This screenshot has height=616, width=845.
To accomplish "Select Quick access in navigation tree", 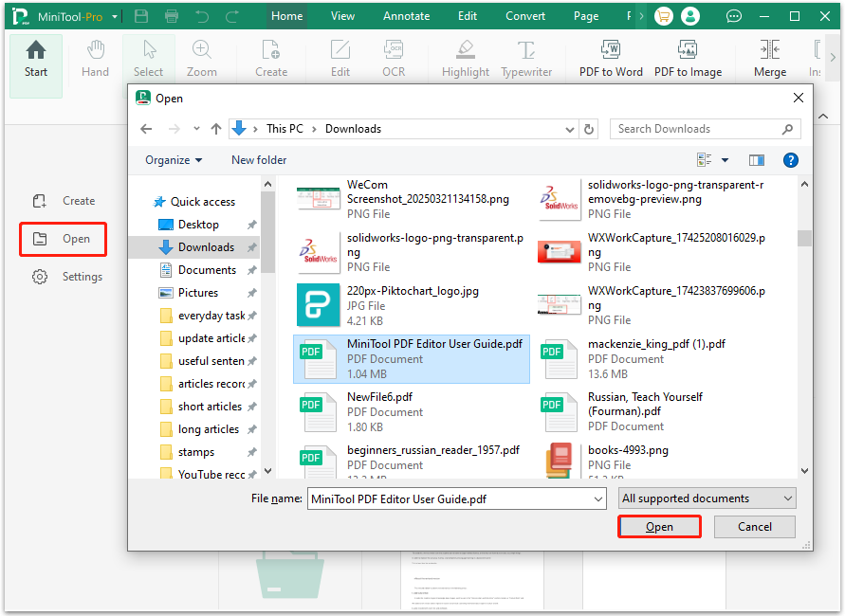I will point(194,201).
